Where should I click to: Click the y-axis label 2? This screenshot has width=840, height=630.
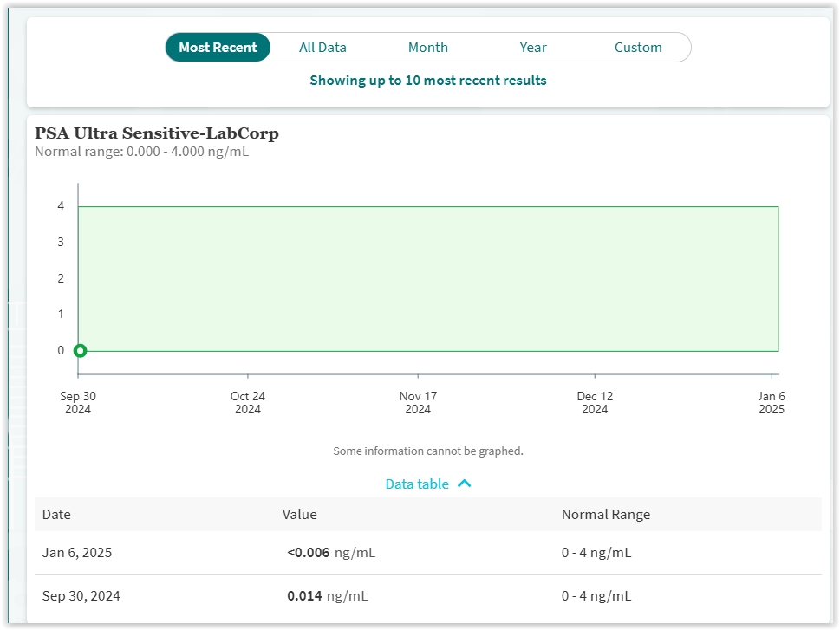pyautogui.click(x=61, y=278)
